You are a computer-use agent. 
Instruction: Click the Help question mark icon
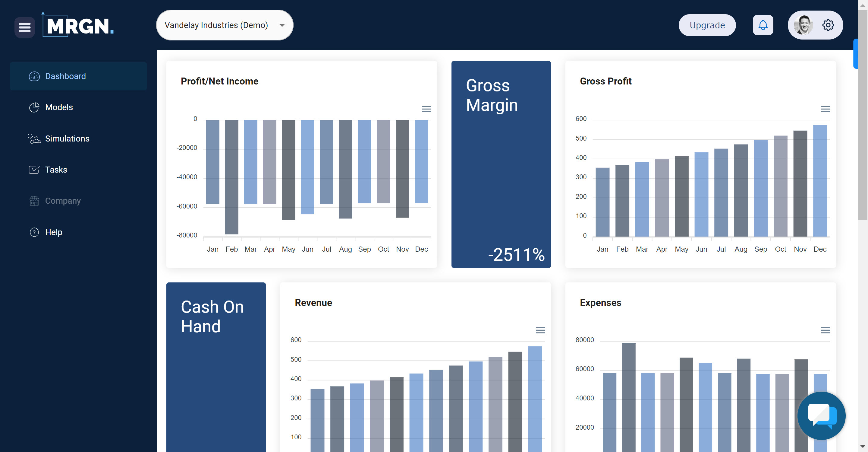tap(34, 232)
